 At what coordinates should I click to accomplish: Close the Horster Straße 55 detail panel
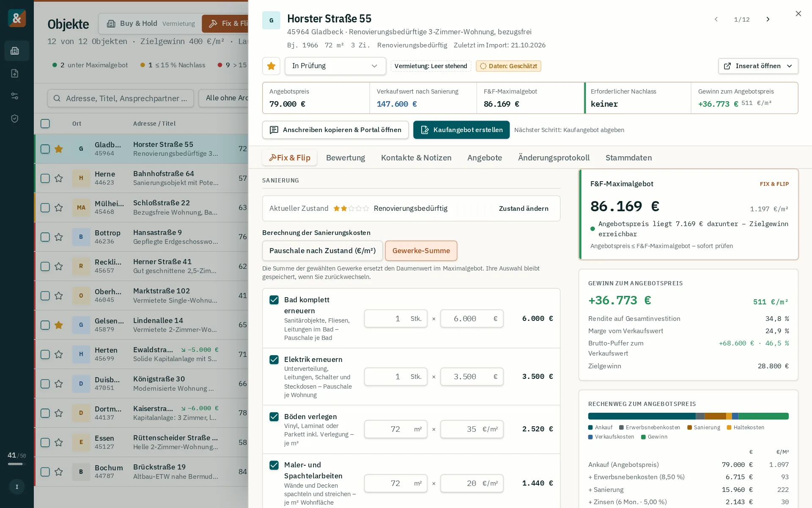(x=798, y=14)
